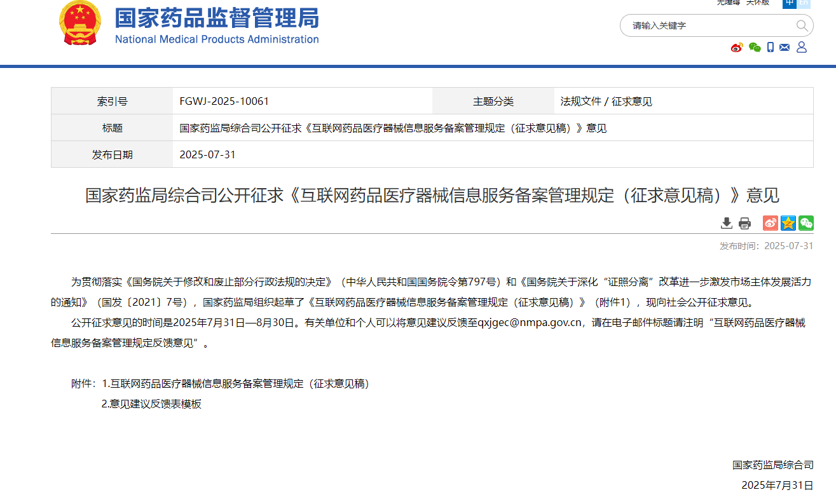
Task: Switch language to En (English)
Action: [804, 3]
